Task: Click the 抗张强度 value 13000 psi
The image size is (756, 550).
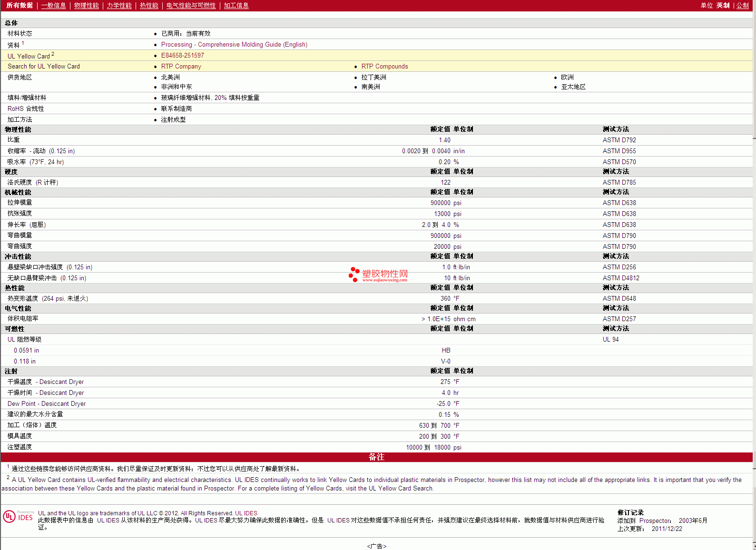Action: pyautogui.click(x=447, y=214)
